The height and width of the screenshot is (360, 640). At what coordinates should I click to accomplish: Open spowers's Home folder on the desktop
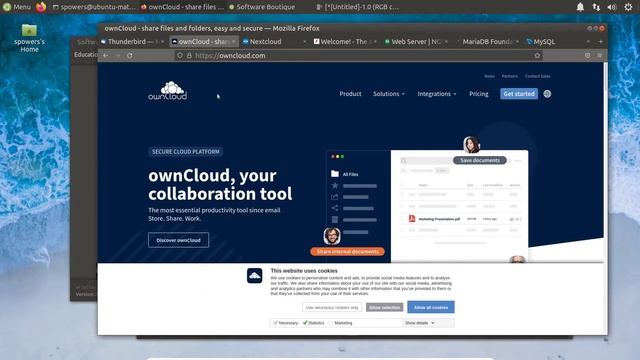[x=29, y=38]
